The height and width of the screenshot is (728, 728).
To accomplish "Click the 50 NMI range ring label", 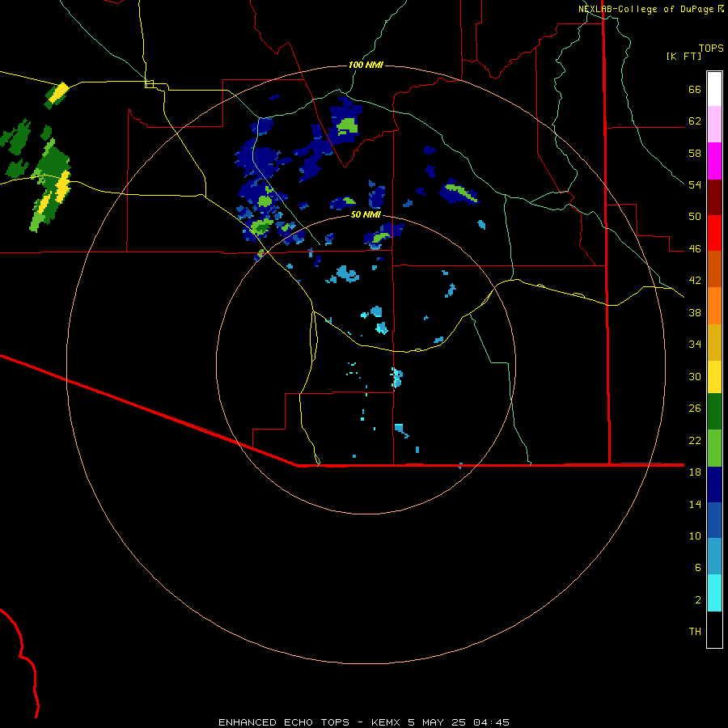I will pos(366,214).
